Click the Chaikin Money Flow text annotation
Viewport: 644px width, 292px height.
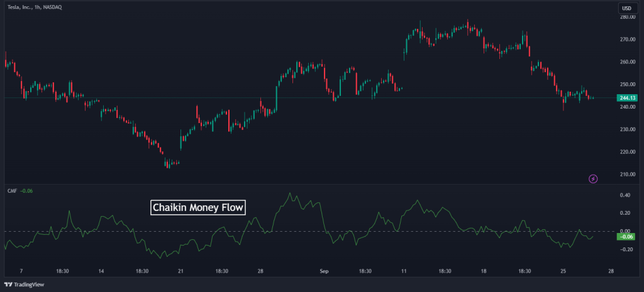coord(198,207)
